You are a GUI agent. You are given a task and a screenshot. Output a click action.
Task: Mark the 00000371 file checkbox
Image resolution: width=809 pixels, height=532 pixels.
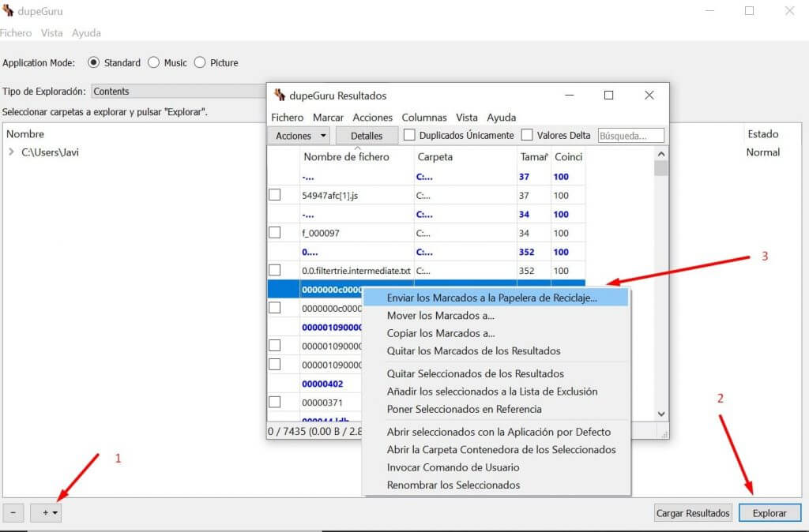pyautogui.click(x=275, y=402)
